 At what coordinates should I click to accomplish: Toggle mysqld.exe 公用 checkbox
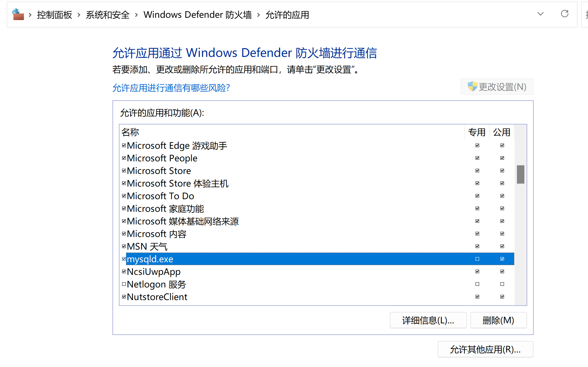502,259
